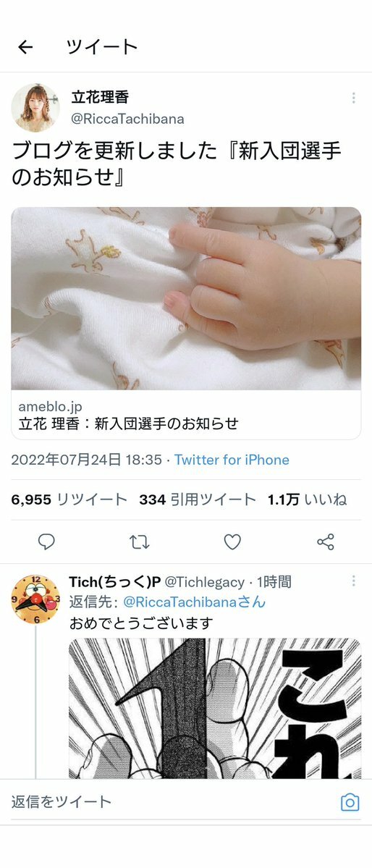Open more options on Tich(ちっく)P's reply
Viewport: 372px width, 868px height.
[x=353, y=581]
